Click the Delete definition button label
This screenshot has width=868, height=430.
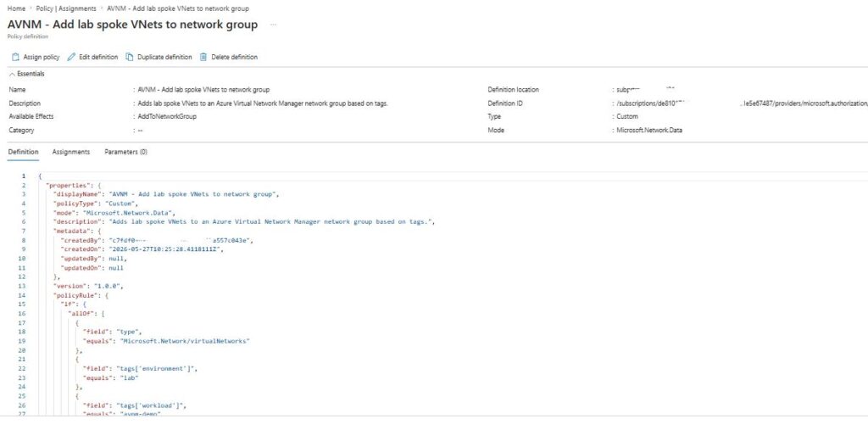[234, 57]
